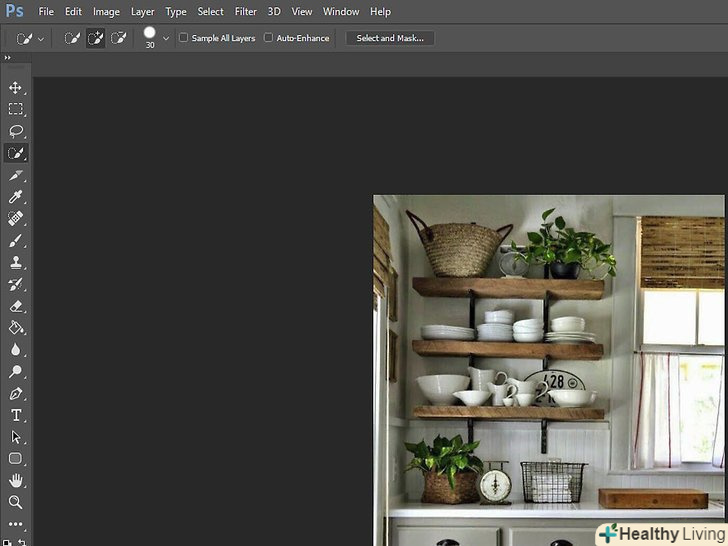Enable Sample All Layers checkbox
728x546 pixels.
[x=183, y=38]
